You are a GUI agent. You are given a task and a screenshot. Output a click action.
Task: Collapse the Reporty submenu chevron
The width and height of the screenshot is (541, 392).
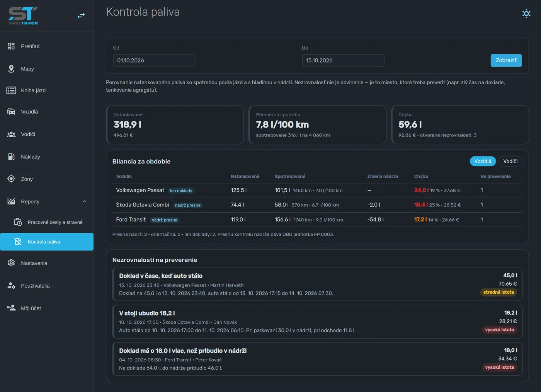(84, 201)
